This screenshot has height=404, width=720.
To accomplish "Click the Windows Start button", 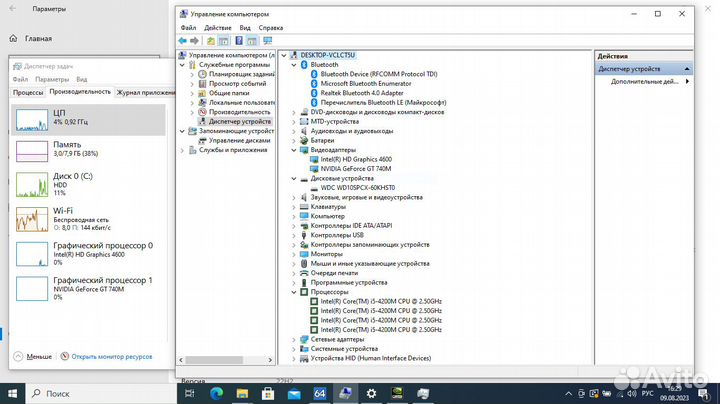I will point(12,393).
